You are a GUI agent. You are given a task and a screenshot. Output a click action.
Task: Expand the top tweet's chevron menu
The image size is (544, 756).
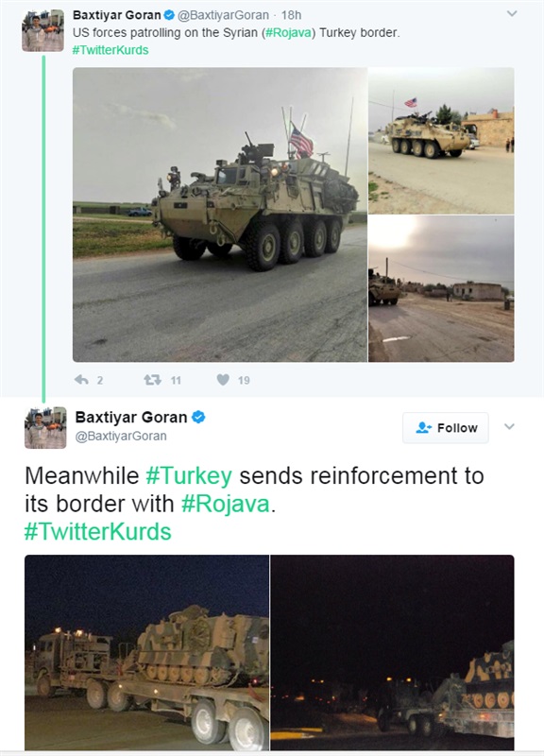point(512,13)
